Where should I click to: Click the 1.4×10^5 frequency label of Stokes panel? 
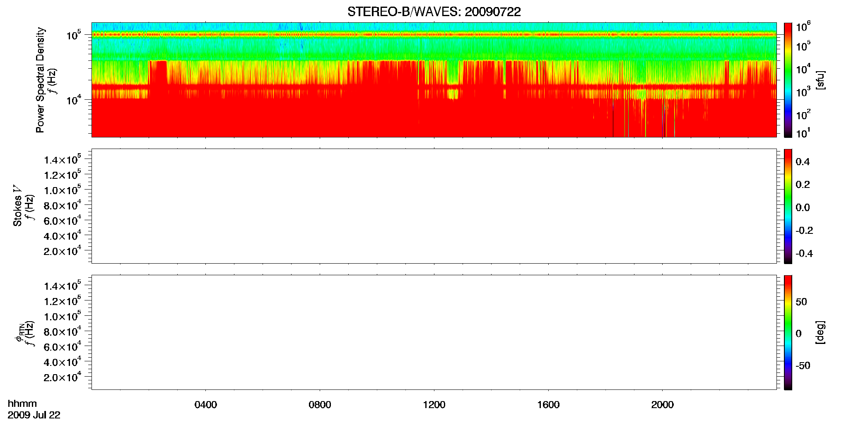[x=63, y=159]
